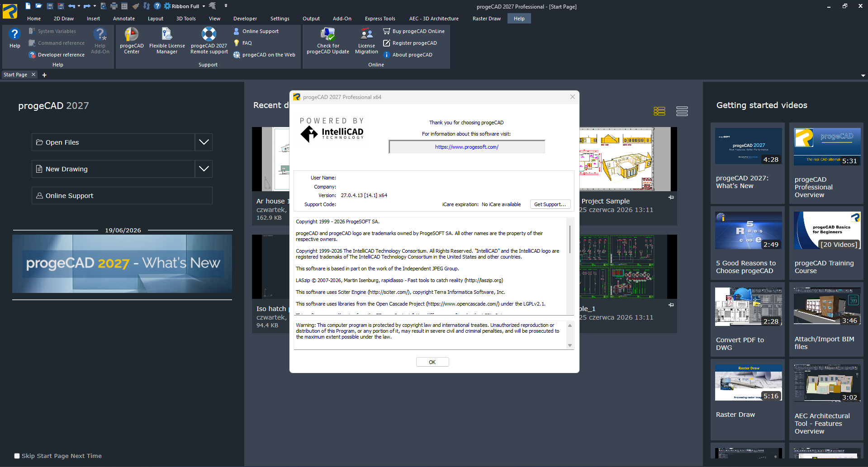This screenshot has width=868, height=467.
Task: Click the warning box scroll down arrow
Action: coord(570,345)
